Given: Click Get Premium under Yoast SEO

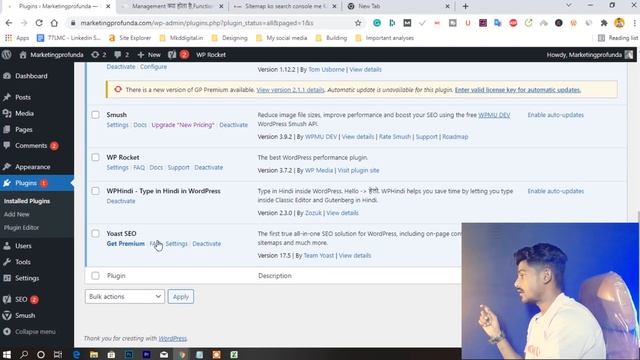Looking at the screenshot, I should 126,244.
